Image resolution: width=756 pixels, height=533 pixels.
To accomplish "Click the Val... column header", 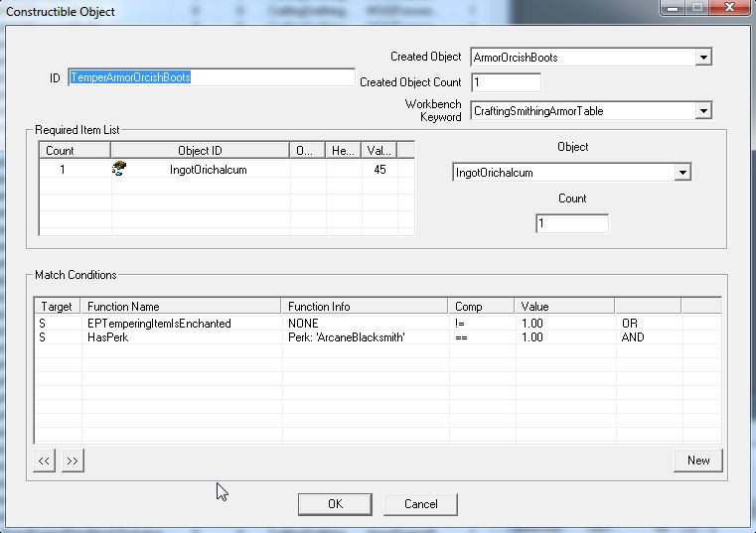I will coord(378,150).
